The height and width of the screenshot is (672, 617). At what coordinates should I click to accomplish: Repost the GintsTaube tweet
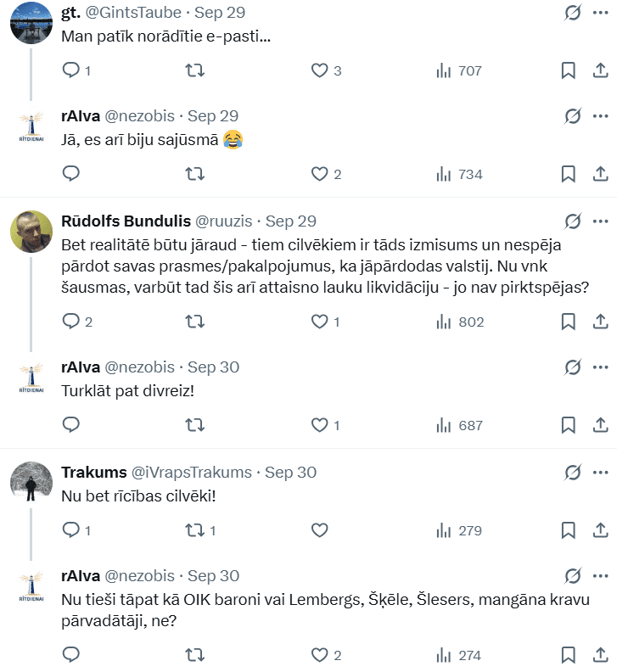[x=194, y=71]
